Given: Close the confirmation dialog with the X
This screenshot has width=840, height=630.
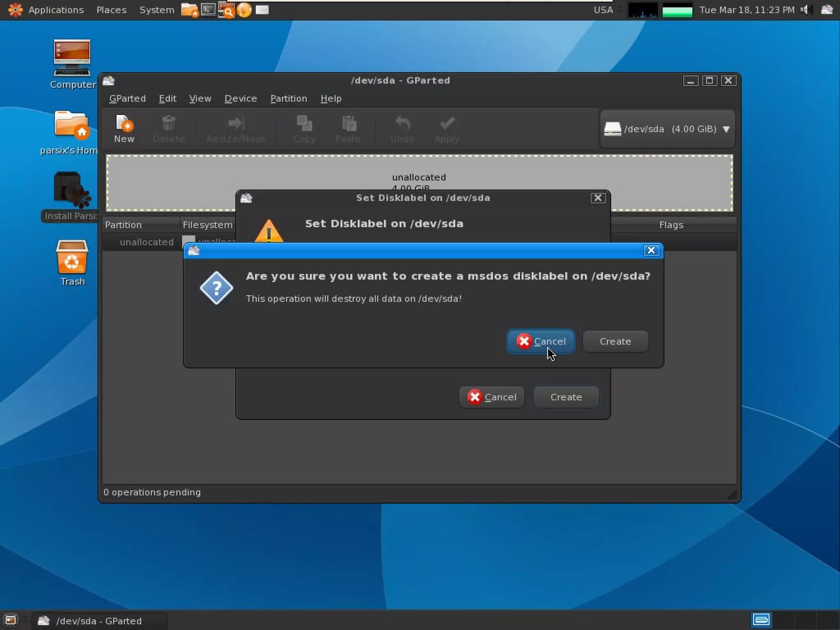Looking at the screenshot, I should (651, 250).
